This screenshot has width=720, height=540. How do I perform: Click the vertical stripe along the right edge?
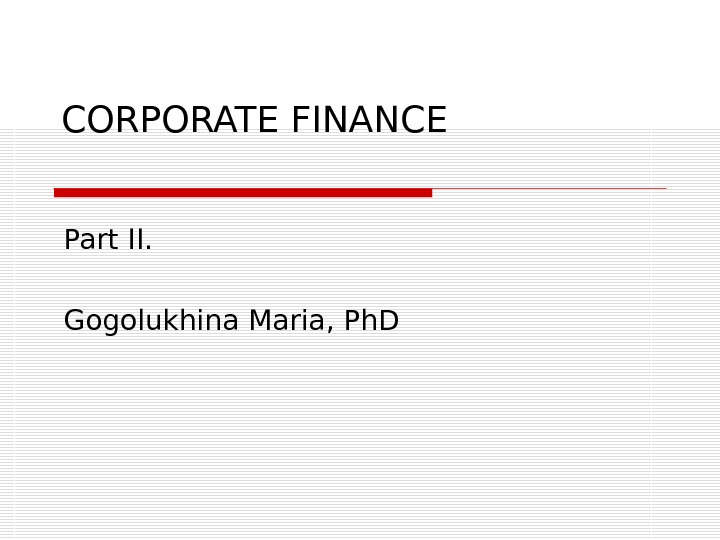click(x=686, y=330)
